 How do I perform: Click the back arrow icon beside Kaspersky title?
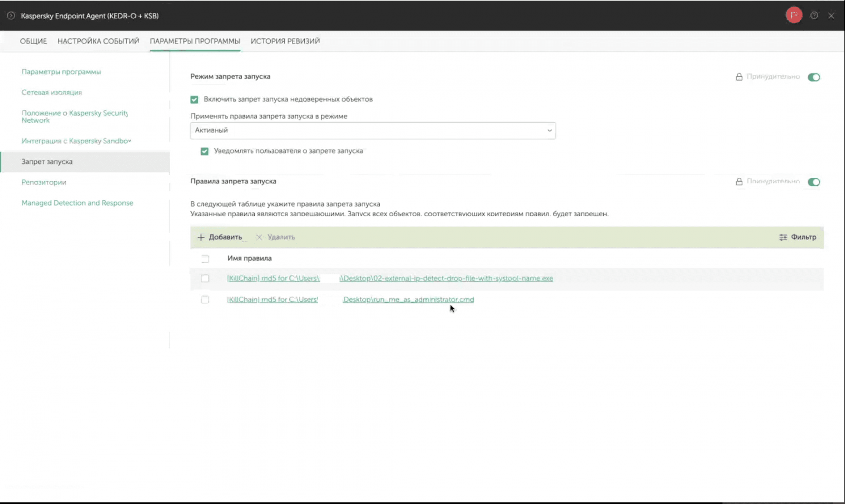11,16
